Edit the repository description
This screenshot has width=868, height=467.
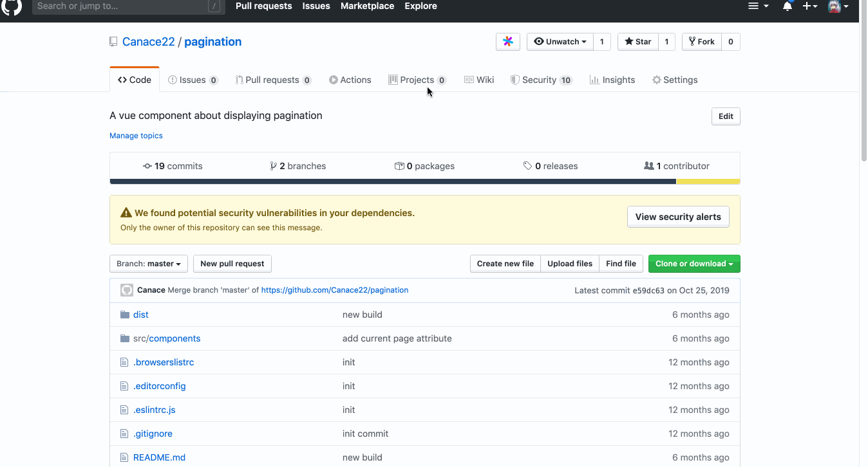(726, 116)
